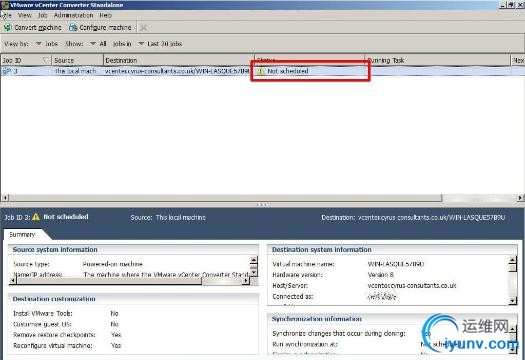
Task: Click the job icon beside ID 3
Action: [7, 71]
